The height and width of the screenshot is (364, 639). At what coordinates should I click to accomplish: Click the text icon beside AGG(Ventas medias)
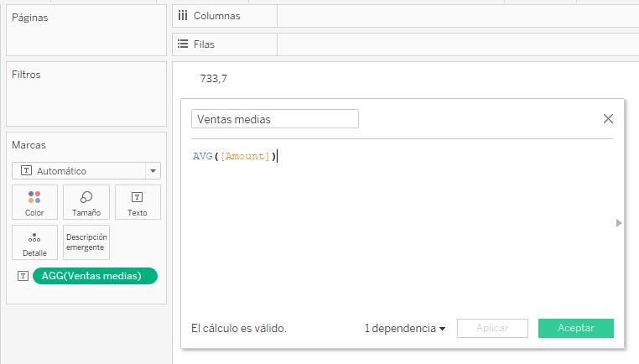point(23,276)
